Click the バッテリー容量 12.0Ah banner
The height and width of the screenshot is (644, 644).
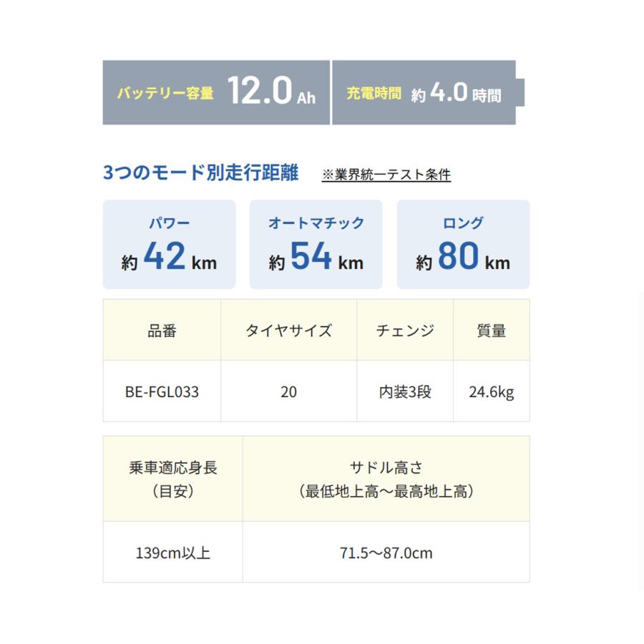215,92
